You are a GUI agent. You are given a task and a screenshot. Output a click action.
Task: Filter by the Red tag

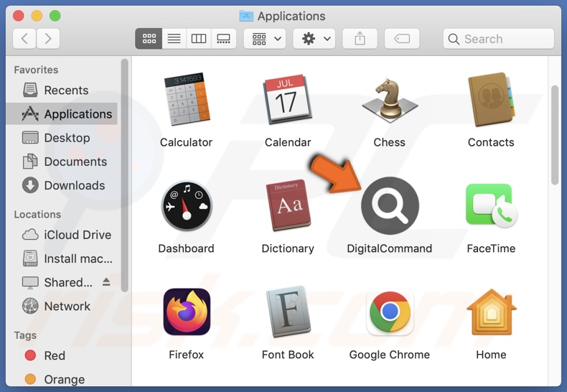coord(62,355)
